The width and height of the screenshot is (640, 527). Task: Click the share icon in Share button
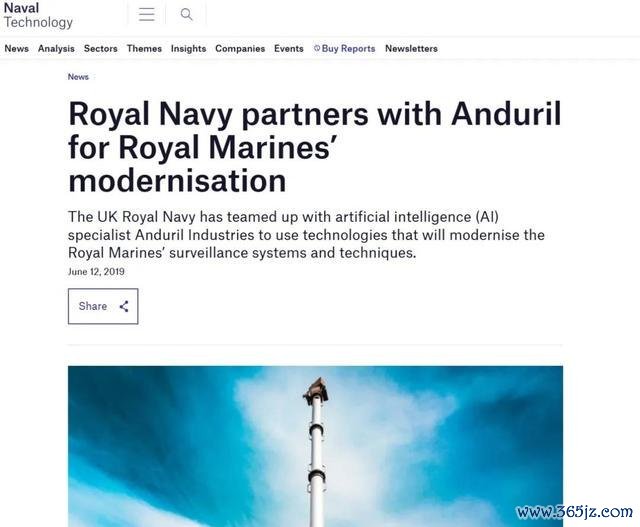[x=124, y=306]
